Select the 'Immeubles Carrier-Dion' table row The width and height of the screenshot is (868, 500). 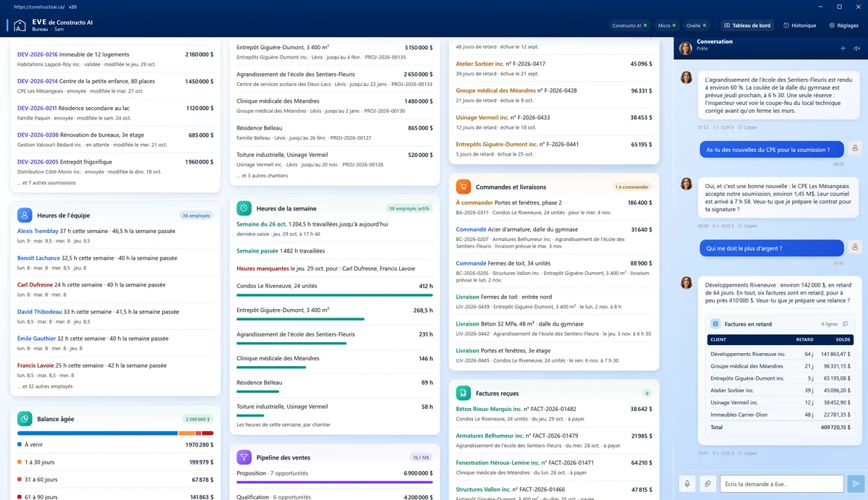[x=781, y=415]
